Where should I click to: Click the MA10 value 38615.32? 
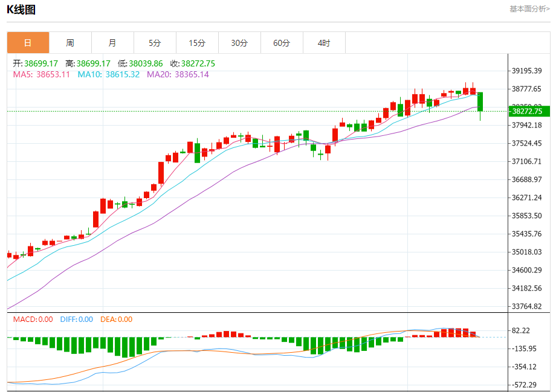coord(123,74)
